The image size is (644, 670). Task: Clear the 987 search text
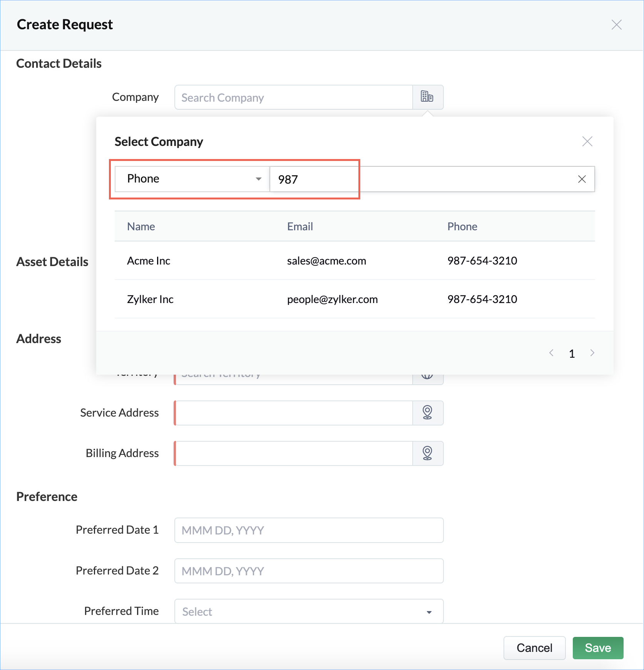click(582, 179)
